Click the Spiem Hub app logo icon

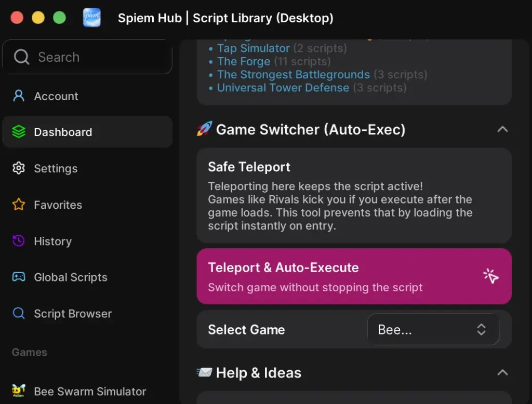(x=91, y=17)
